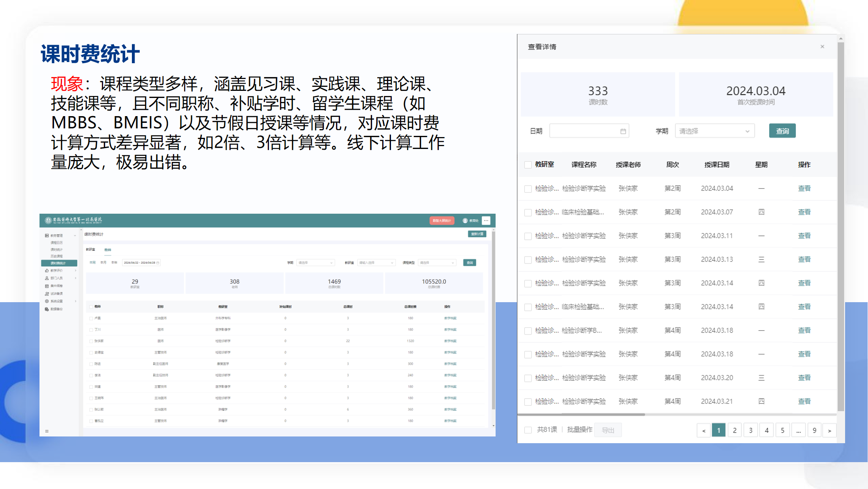This screenshot has width=868, height=489.
Task: Tick the checkbox for the 2024.03.07 row
Action: [528, 213]
